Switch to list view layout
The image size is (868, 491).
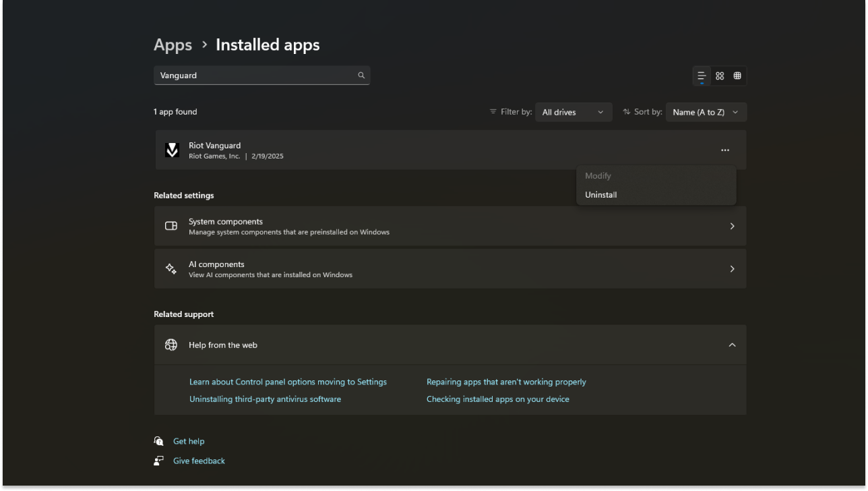[x=702, y=76]
